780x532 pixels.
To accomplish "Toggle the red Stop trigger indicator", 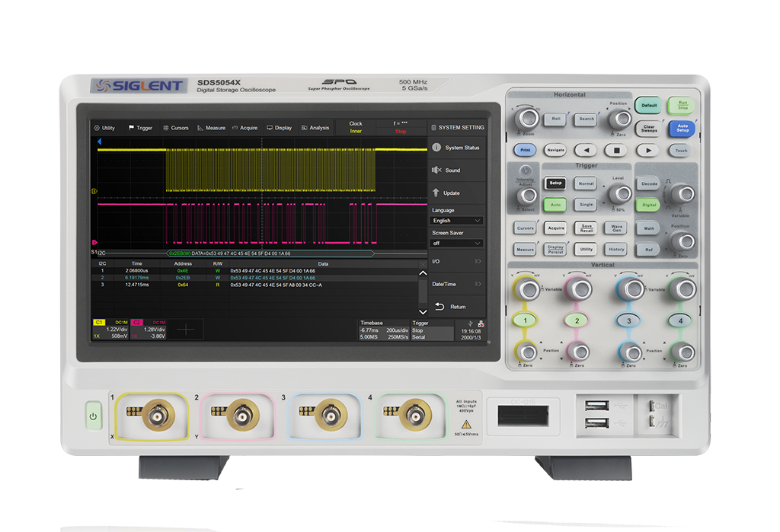I will point(402,130).
